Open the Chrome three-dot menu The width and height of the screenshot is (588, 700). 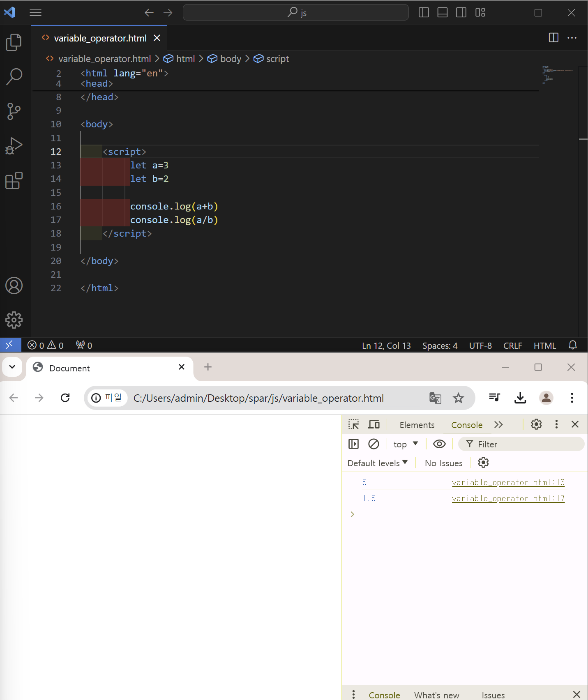[x=572, y=398]
